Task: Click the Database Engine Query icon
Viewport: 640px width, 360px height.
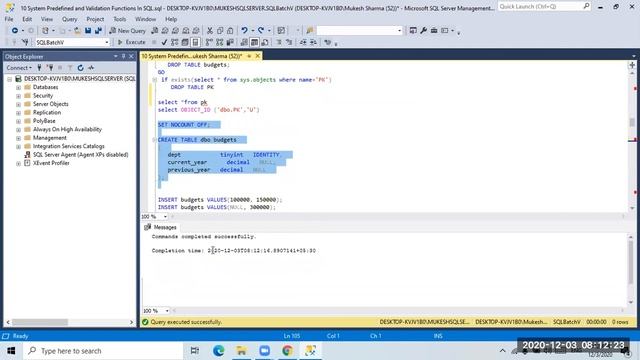Action: coord(155,31)
